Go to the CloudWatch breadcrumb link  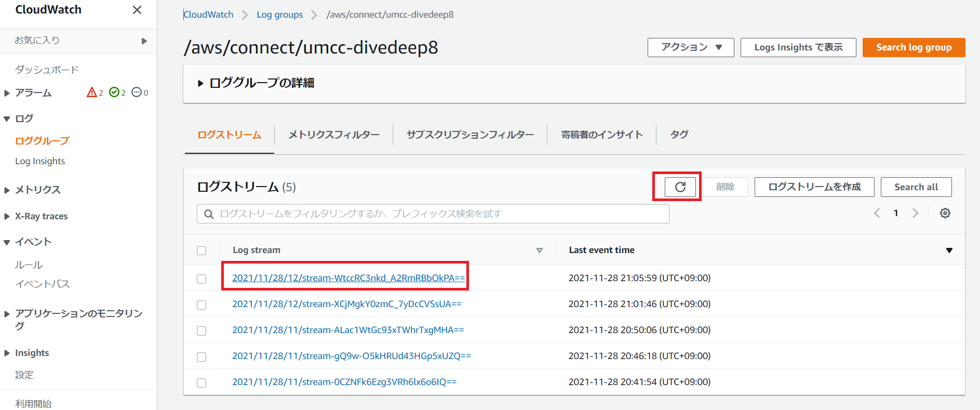click(208, 15)
